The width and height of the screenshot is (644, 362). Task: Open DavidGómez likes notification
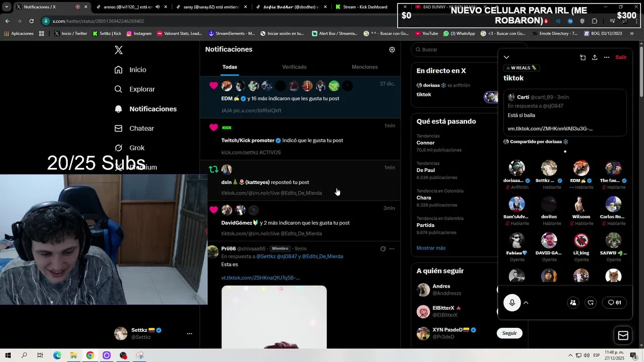pyautogui.click(x=300, y=221)
